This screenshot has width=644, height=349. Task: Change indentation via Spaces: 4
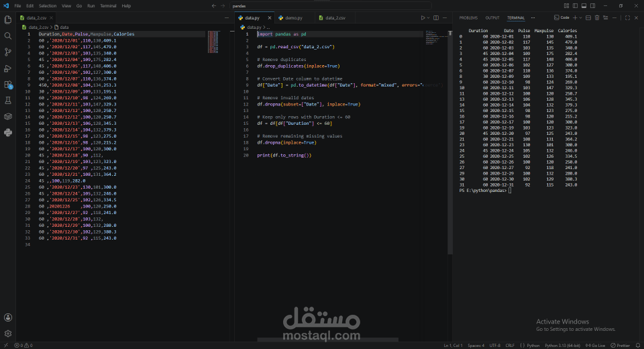coord(476,345)
